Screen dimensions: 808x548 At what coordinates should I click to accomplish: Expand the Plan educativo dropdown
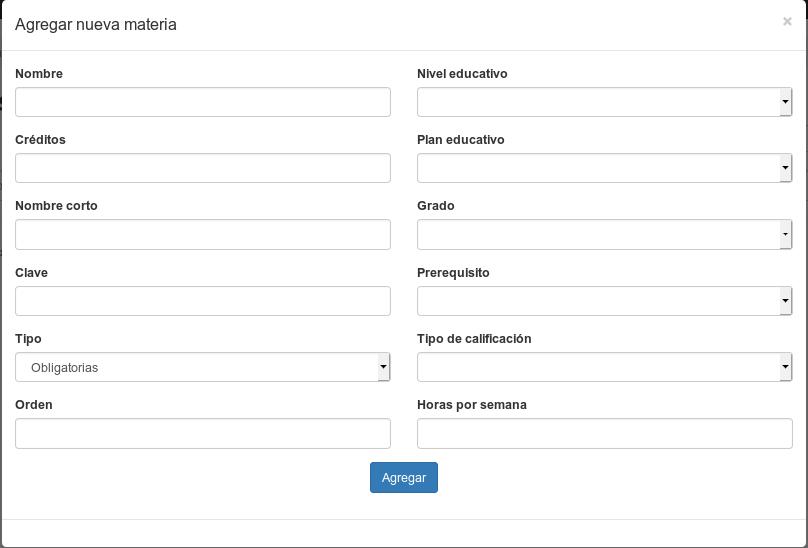click(598, 168)
